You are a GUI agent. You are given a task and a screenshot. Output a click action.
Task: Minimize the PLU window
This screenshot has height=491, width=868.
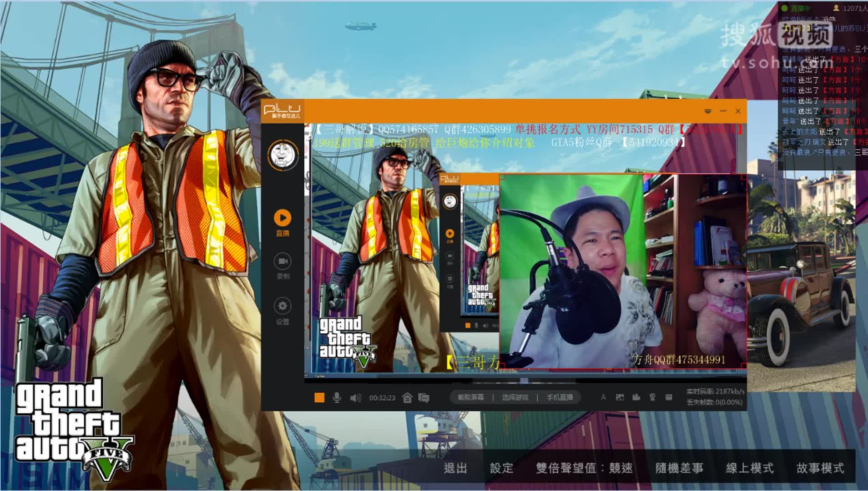tap(723, 111)
